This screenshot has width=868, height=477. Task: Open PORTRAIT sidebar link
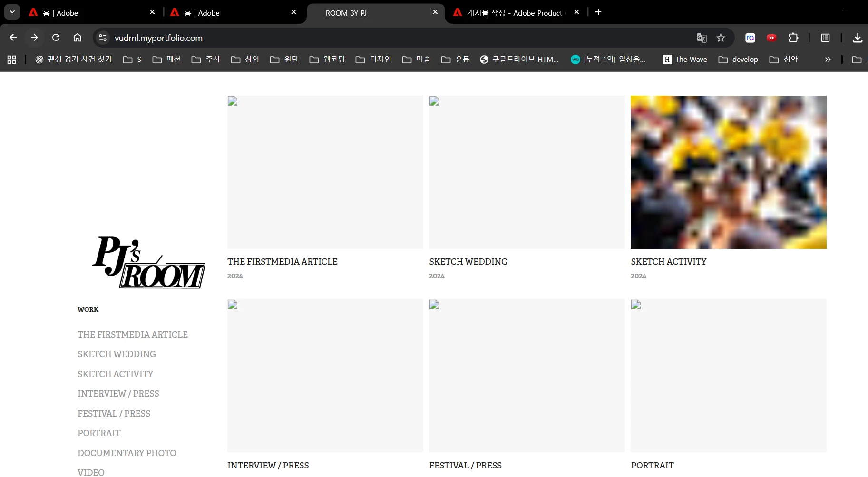(x=99, y=433)
